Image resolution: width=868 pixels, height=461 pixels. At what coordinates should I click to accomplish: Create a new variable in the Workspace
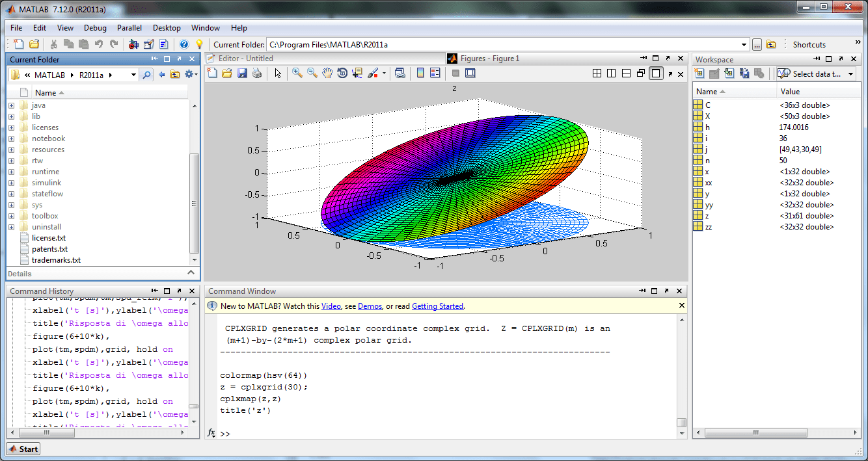700,73
